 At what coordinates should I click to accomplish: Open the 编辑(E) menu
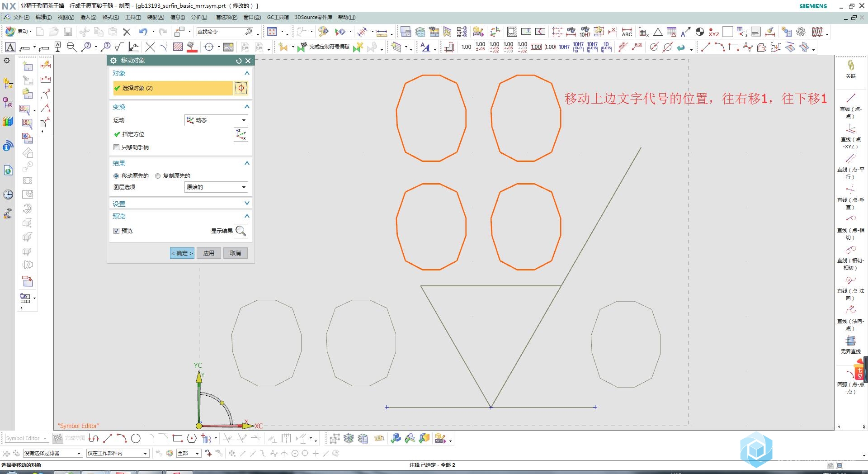click(43, 17)
